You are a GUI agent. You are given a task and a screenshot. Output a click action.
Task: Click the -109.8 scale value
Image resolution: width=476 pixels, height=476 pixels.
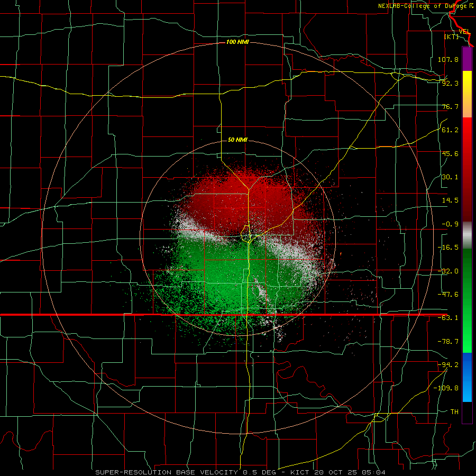pos(446,388)
